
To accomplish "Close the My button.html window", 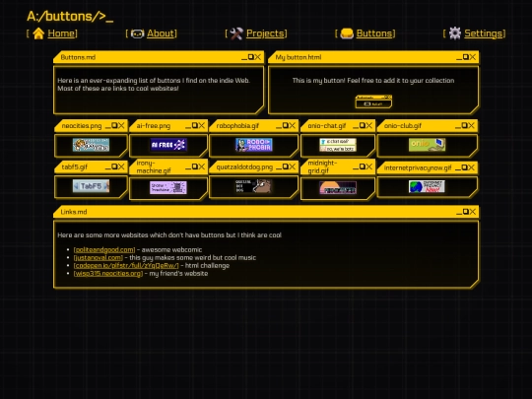I will coord(473,57).
